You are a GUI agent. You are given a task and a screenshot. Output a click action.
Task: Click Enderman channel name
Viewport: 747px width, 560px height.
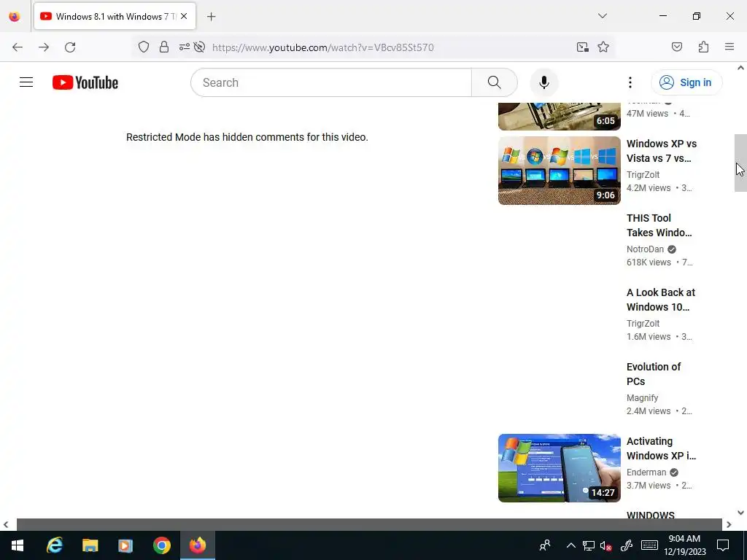(646, 472)
